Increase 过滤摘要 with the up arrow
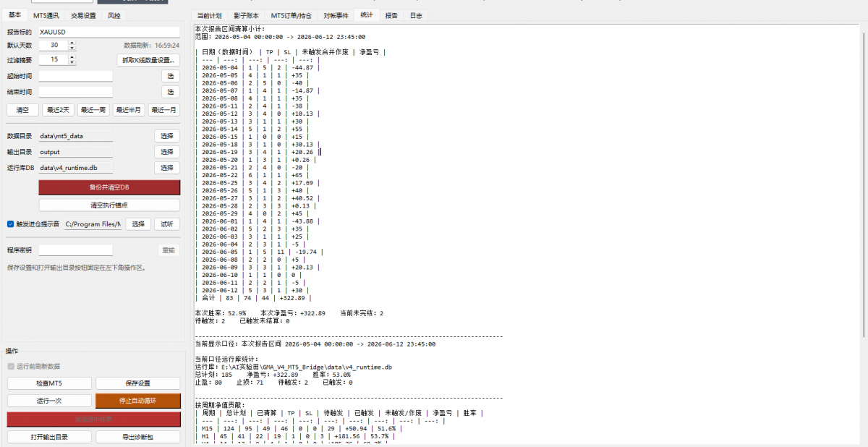The width and height of the screenshot is (868, 447). 72,56
